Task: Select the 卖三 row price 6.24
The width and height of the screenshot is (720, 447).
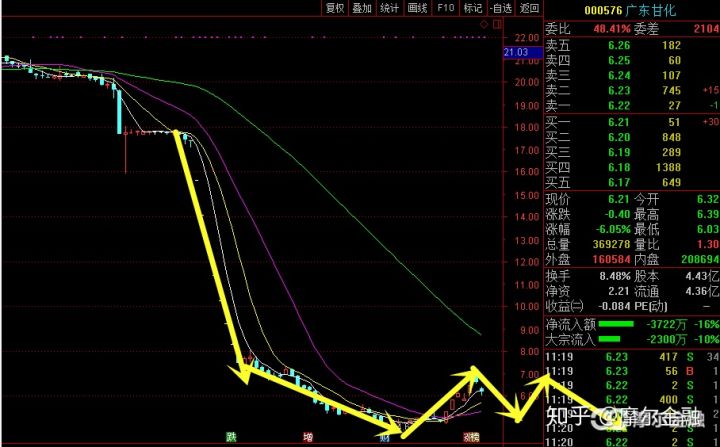Action: tap(619, 75)
